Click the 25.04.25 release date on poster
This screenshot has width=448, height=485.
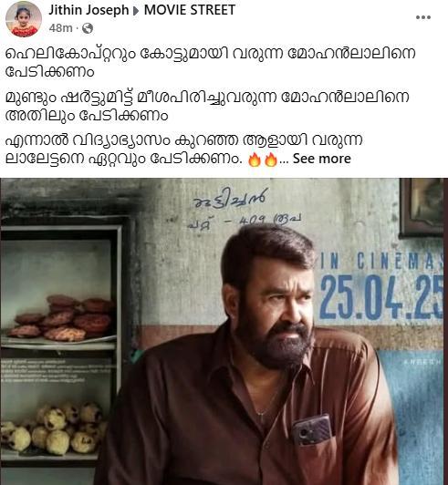click(x=382, y=297)
